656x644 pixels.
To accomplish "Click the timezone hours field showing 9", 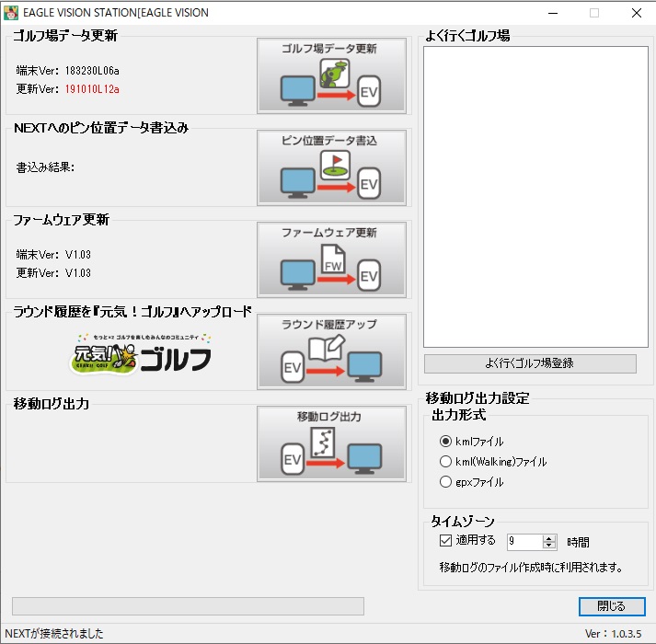I will (525, 542).
